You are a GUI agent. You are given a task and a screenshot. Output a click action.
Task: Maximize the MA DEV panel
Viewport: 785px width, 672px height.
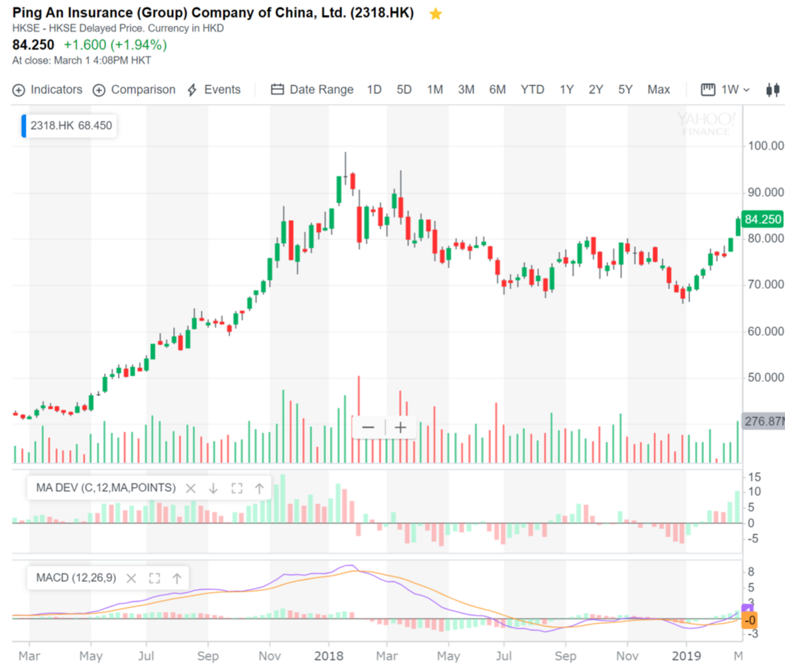coord(237,488)
